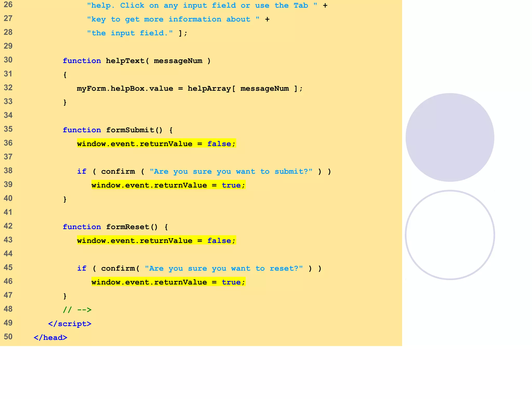Click the "Are you sure you want to submit?" string
The height and width of the screenshot is (399, 532).
tap(231, 171)
